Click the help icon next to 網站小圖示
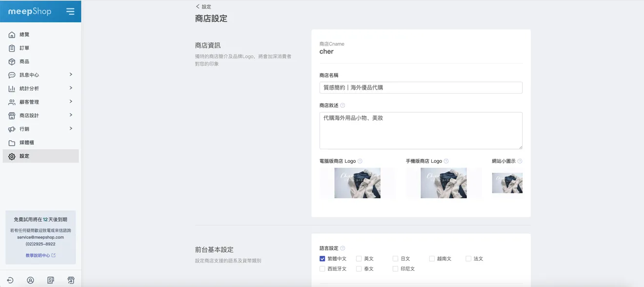Image resolution: width=644 pixels, height=287 pixels. tap(520, 161)
